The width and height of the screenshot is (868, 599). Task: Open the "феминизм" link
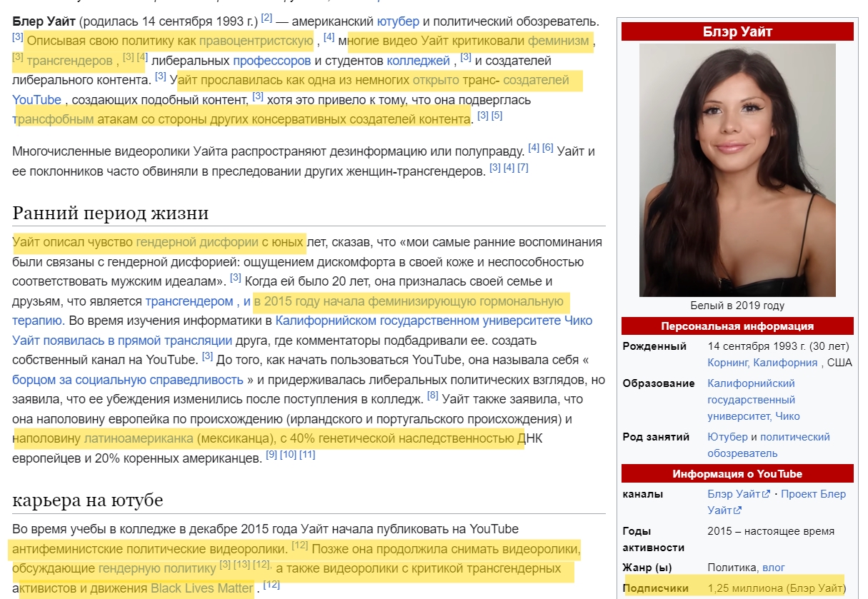click(x=559, y=41)
